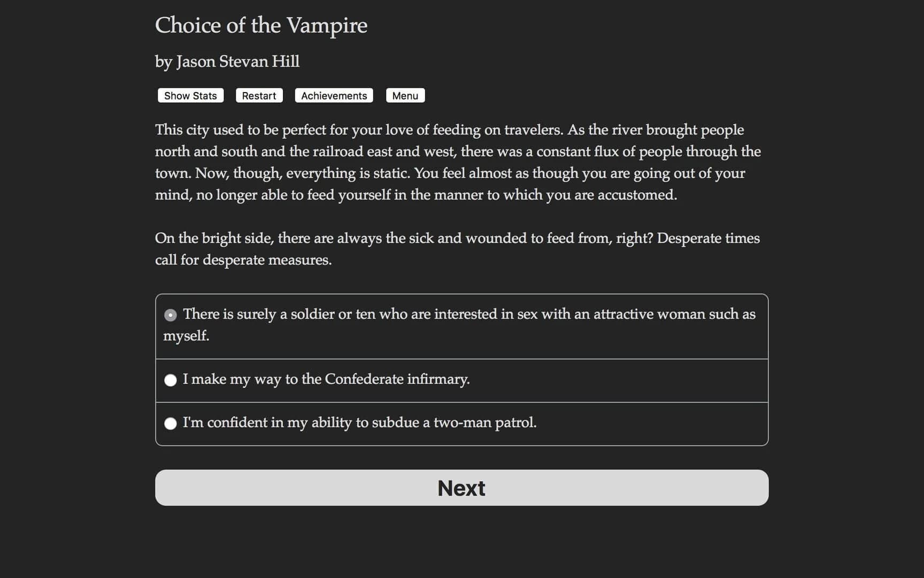The width and height of the screenshot is (924, 578).
Task: Open the game's Menu options
Action: tap(405, 95)
